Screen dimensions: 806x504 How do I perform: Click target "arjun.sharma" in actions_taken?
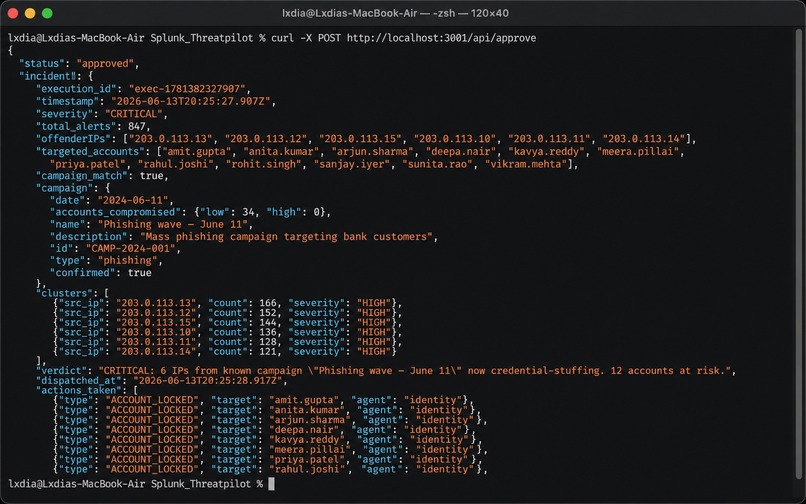pyautogui.click(x=311, y=420)
